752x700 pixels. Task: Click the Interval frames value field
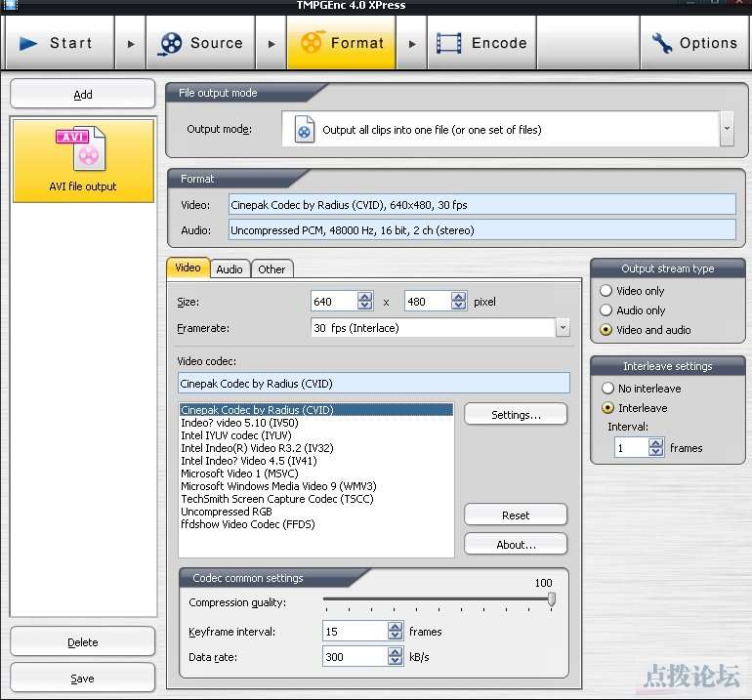632,448
